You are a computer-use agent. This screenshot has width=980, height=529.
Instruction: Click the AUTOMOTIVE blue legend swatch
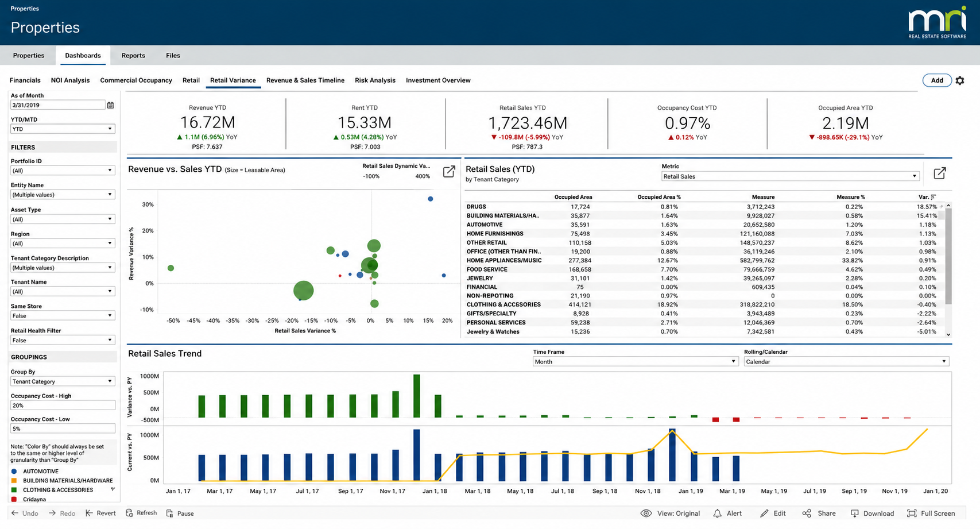coord(14,471)
